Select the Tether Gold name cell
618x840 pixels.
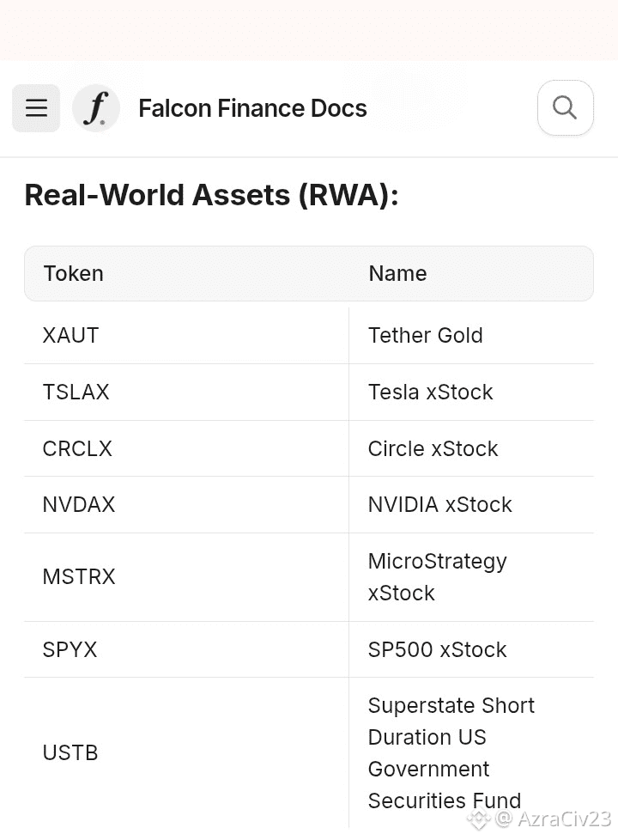click(425, 335)
